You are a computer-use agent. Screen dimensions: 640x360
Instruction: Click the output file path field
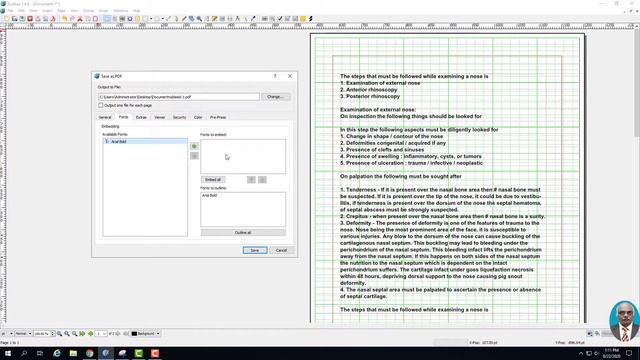point(179,97)
